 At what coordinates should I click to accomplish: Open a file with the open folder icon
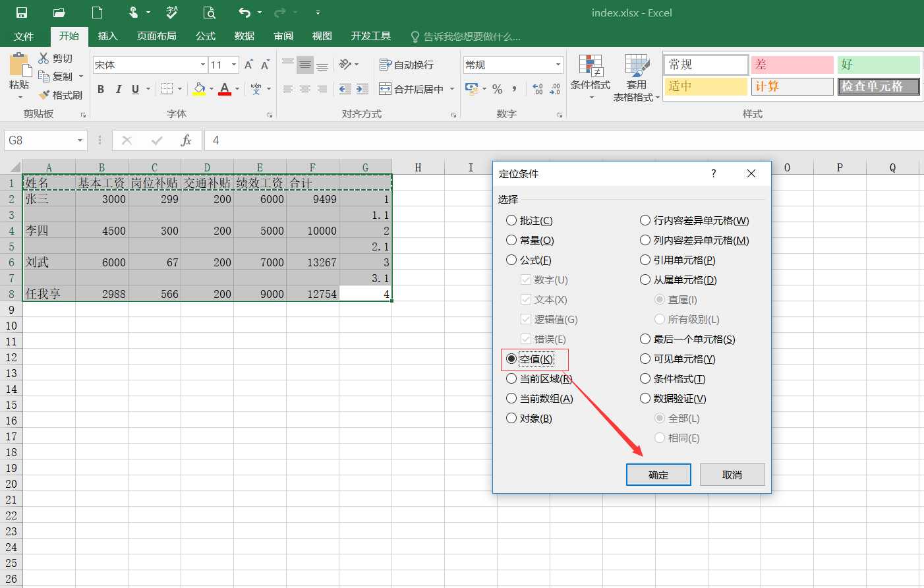pos(59,13)
